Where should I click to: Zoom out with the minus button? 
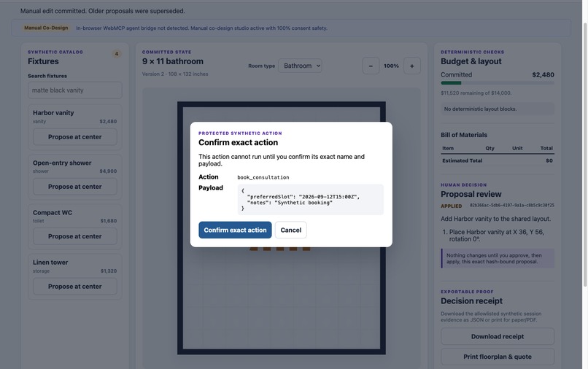tap(371, 66)
